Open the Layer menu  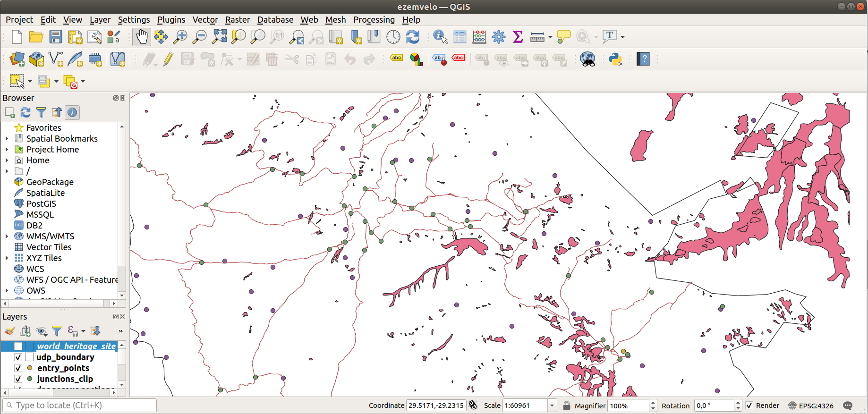click(100, 20)
